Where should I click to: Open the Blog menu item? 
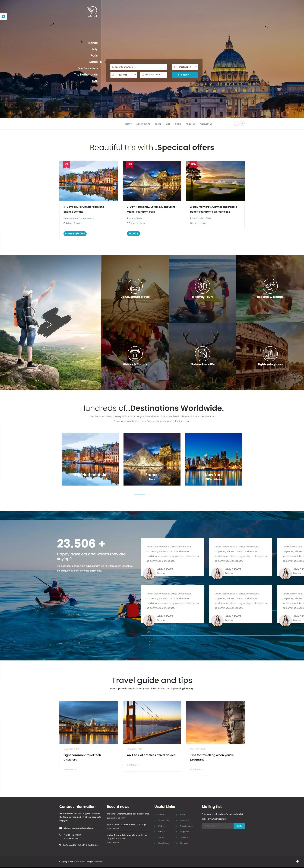click(x=168, y=124)
